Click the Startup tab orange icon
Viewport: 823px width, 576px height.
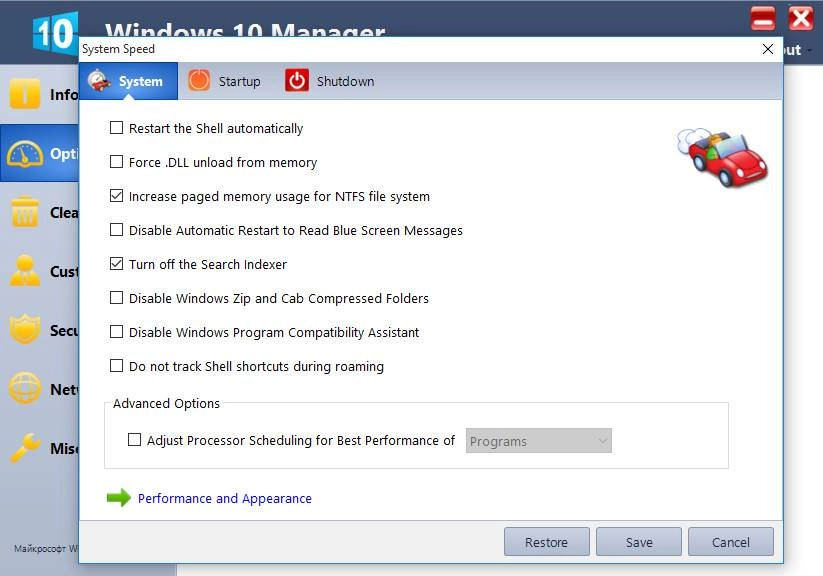point(199,81)
